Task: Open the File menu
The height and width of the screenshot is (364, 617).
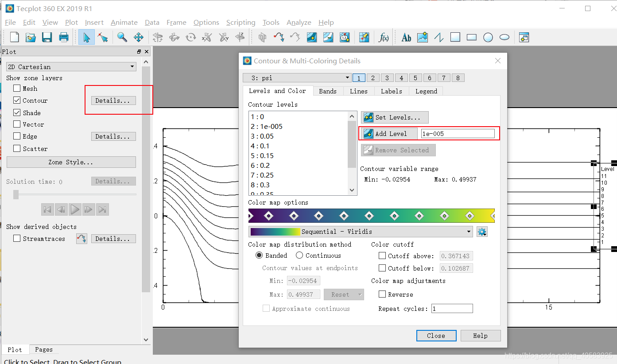Action: pos(10,23)
